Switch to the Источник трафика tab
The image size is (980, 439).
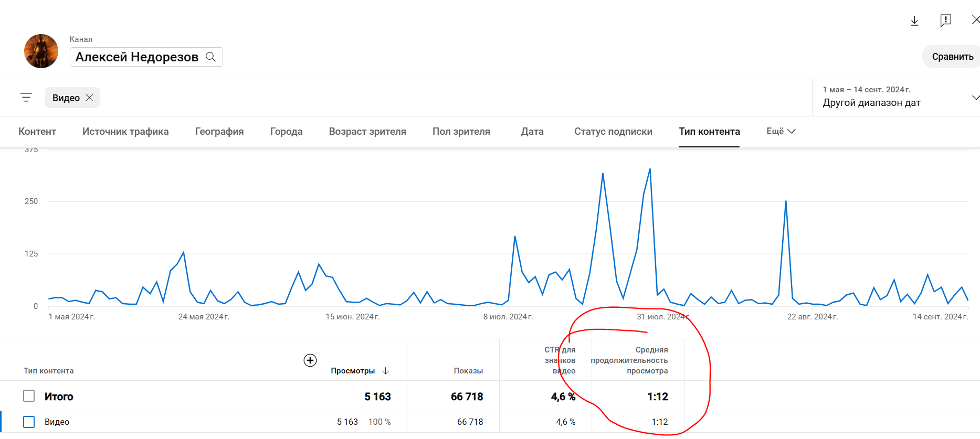pyautogui.click(x=125, y=132)
